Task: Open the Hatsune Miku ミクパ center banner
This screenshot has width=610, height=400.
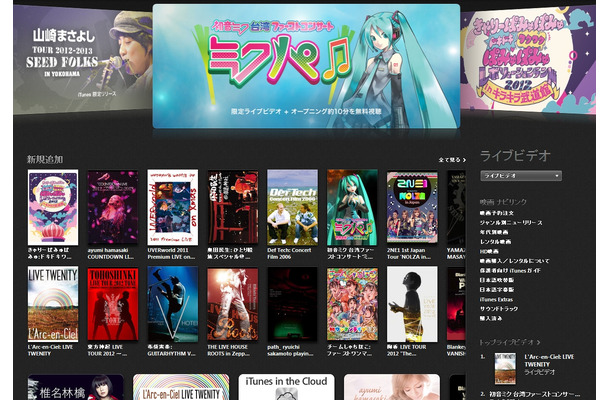Action: coord(306,66)
